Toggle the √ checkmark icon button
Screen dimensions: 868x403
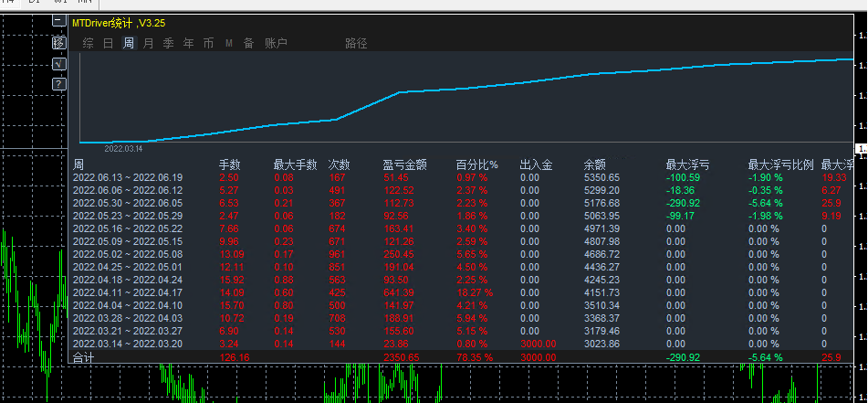59,64
